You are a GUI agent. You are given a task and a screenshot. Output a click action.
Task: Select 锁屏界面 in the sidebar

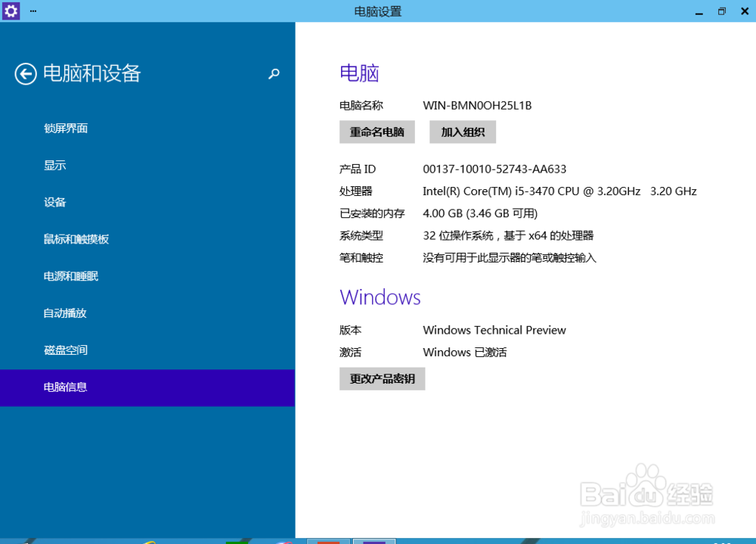(65, 128)
